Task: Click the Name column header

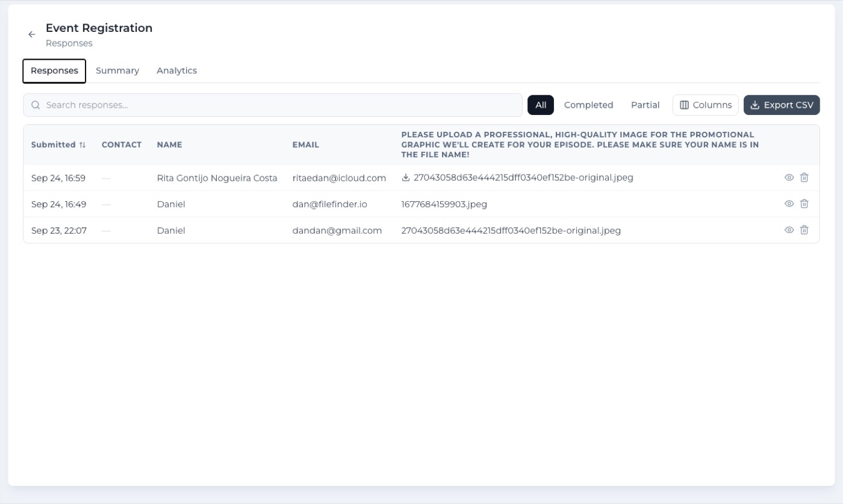Action: [169, 145]
